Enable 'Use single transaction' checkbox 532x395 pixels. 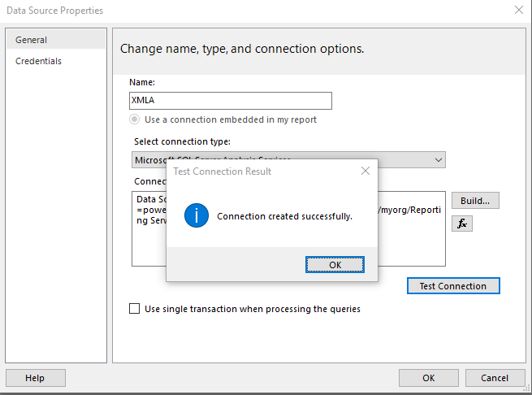click(x=135, y=309)
